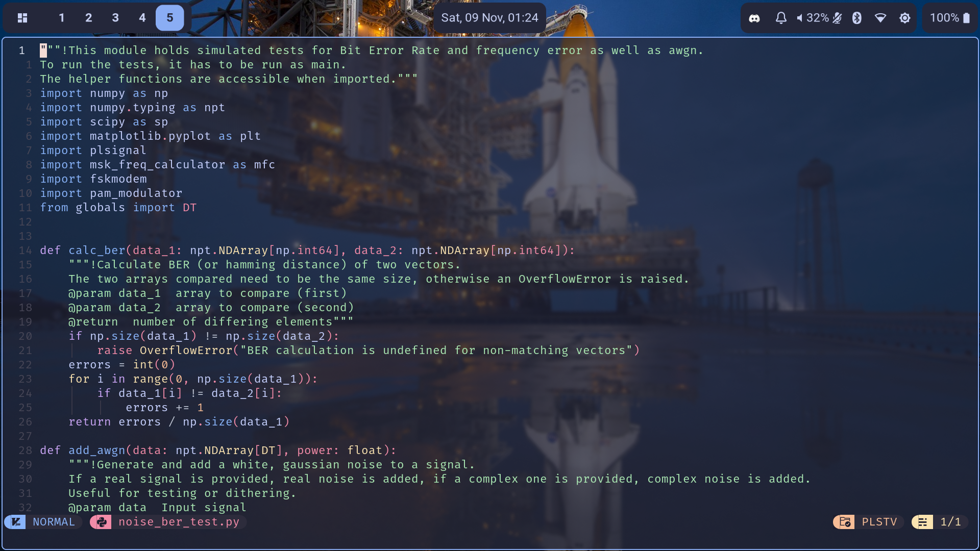The height and width of the screenshot is (551, 980).
Task: Click the brightness sun icon
Action: [905, 18]
